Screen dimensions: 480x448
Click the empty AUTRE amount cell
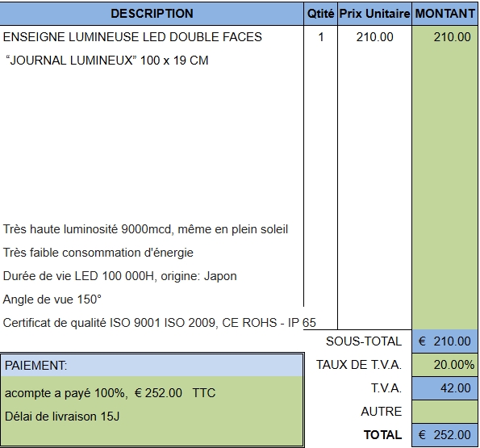(x=445, y=412)
